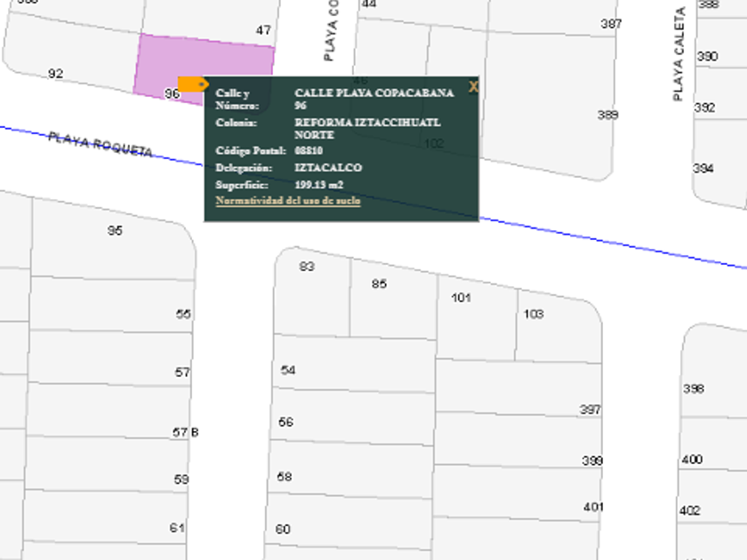747x560 pixels.
Task: Select lot 85 on the map
Action: pos(379,284)
